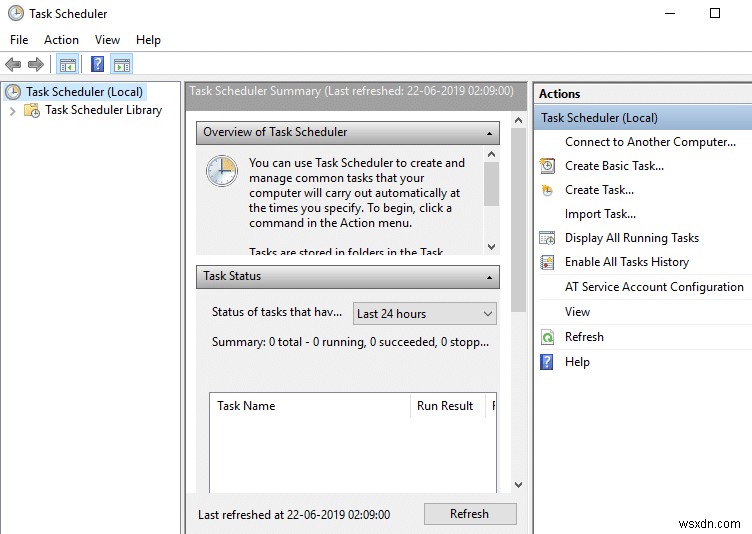Click the summary pane scroll up arrow
The height and width of the screenshot is (534, 752).
pos(518,120)
